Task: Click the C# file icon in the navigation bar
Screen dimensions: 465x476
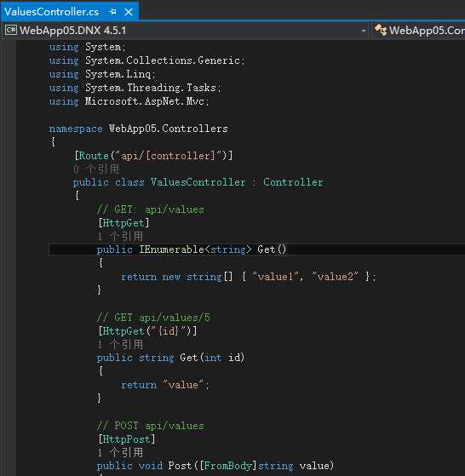Action: 11,30
